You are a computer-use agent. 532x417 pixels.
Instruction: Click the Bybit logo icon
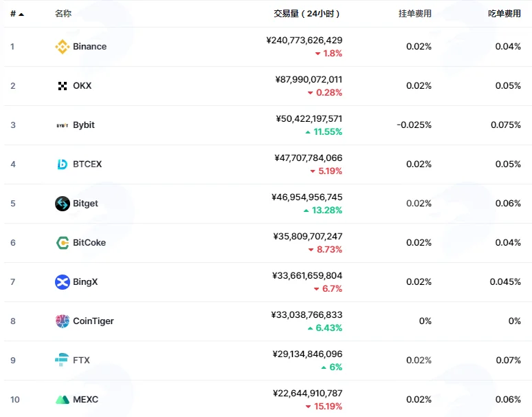pos(63,125)
